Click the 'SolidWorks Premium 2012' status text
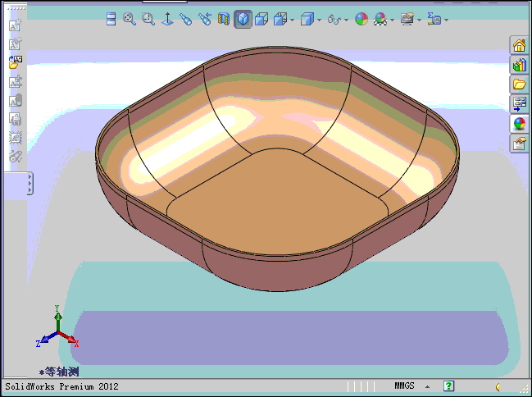Viewport: 532px width, 397px height. coord(61,386)
